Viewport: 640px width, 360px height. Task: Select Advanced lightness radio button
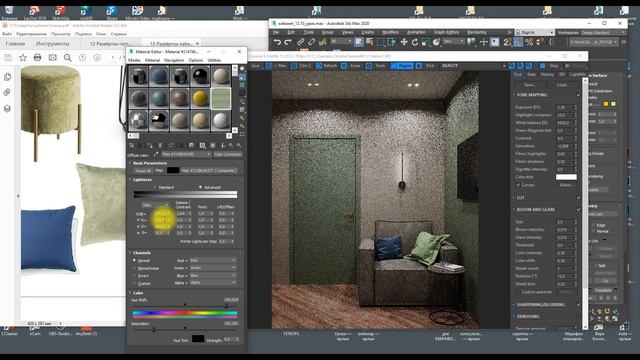[x=200, y=187]
